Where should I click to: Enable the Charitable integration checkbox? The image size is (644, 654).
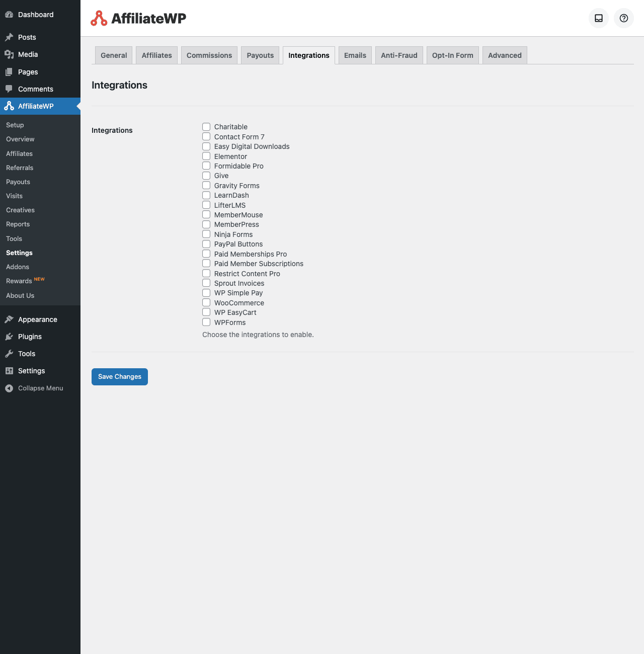(x=206, y=127)
